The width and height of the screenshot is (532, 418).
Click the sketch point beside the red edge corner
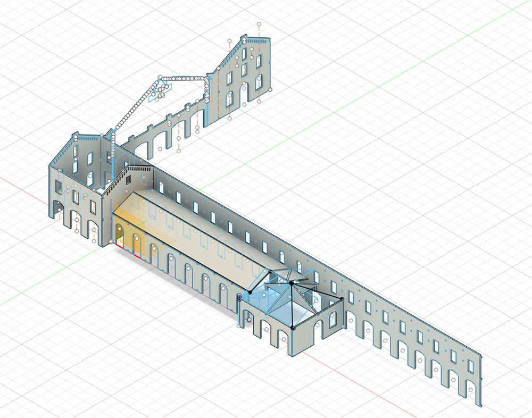click(x=111, y=241)
